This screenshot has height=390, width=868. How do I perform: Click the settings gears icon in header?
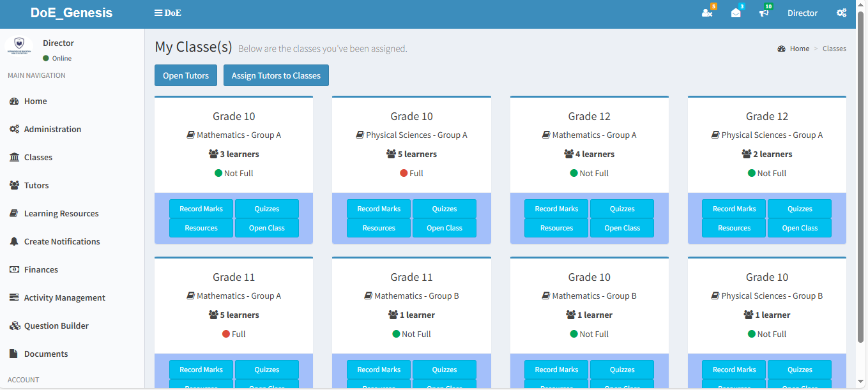(x=841, y=13)
